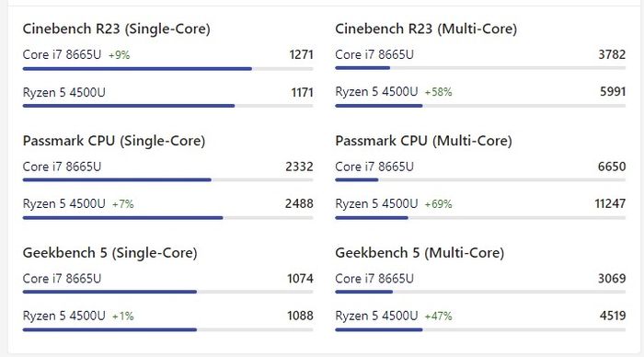The image size is (644, 357).
Task: Click Core i7 8665U label in Passmark multi-core
Action: point(374,167)
